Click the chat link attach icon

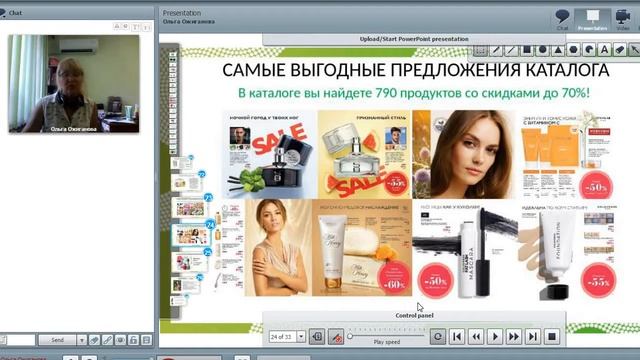click(x=107, y=340)
